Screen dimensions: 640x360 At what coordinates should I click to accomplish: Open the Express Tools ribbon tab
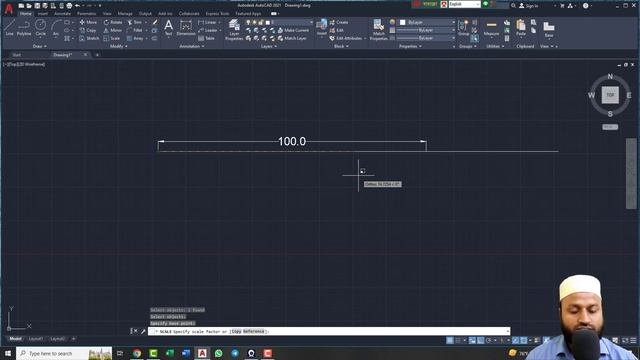[x=217, y=13]
